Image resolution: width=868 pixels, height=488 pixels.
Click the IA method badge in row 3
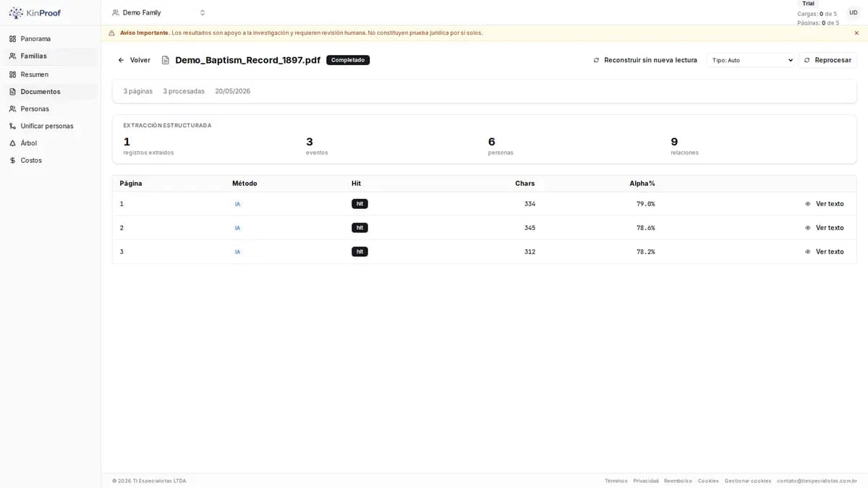pyautogui.click(x=237, y=252)
